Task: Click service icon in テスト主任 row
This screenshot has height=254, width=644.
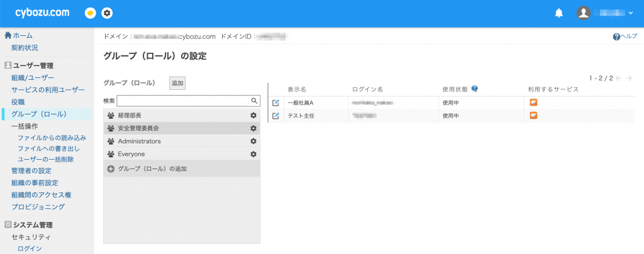Action: (x=533, y=116)
